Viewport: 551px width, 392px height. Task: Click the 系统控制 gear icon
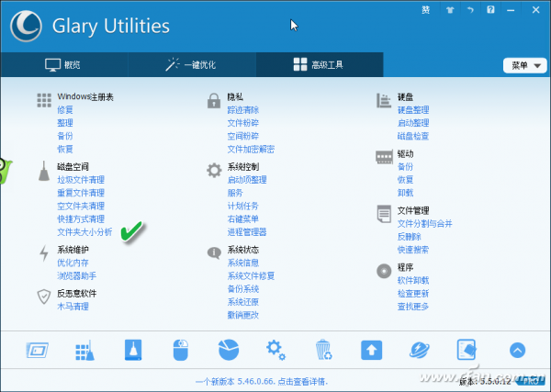tap(214, 171)
